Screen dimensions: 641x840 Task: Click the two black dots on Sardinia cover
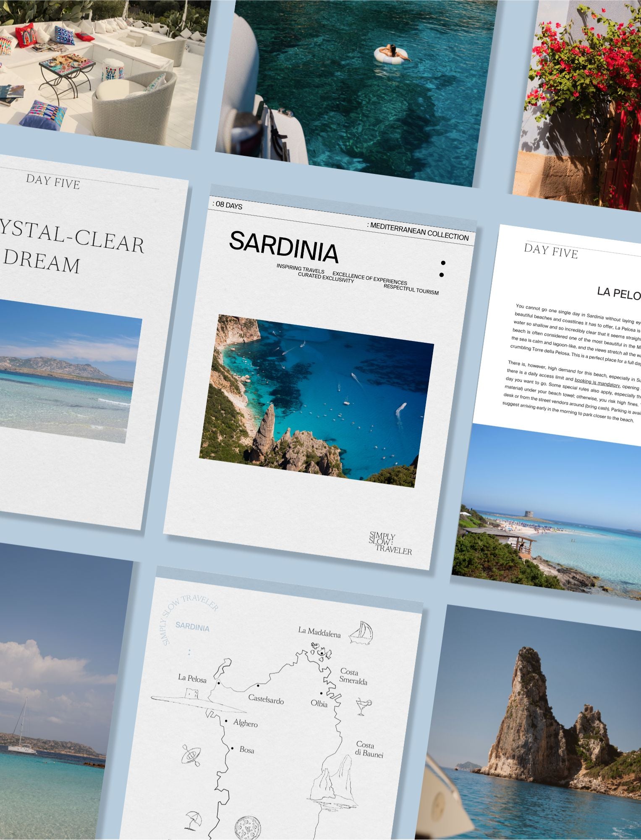pyautogui.click(x=442, y=269)
